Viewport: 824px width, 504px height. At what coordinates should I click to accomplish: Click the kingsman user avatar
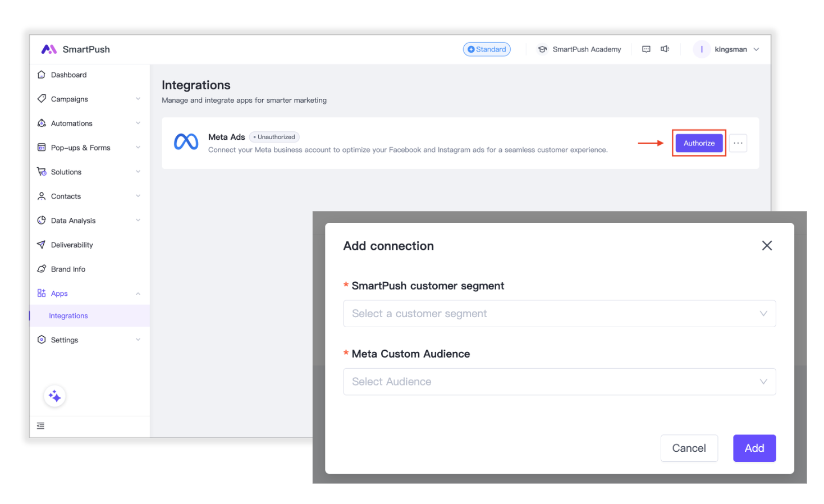click(702, 49)
